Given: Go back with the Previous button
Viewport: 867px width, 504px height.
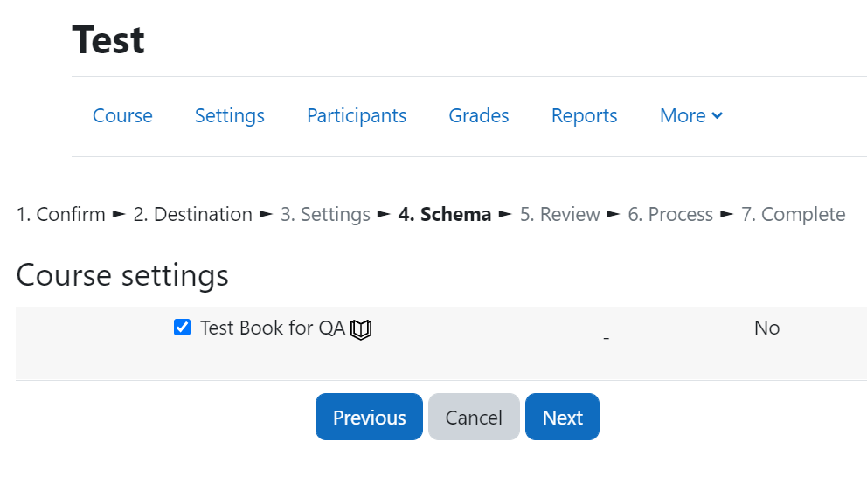Looking at the screenshot, I should tap(370, 418).
